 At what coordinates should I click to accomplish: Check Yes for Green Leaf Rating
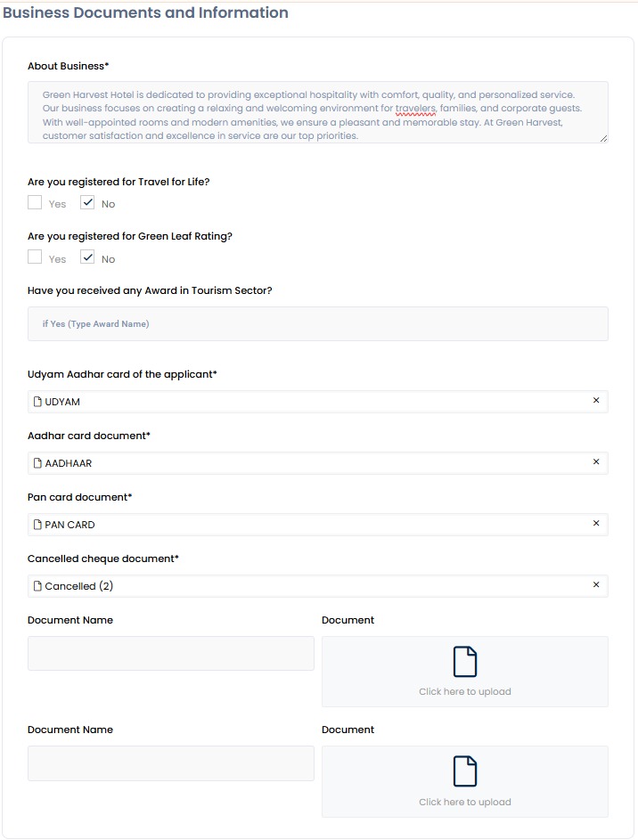[x=35, y=258]
